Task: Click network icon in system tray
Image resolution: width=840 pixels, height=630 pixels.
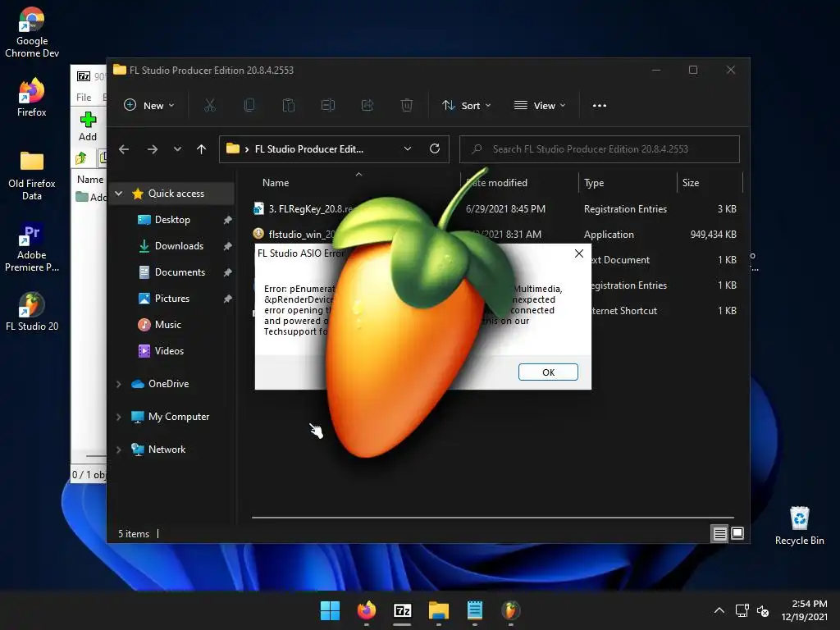Action: click(742, 610)
